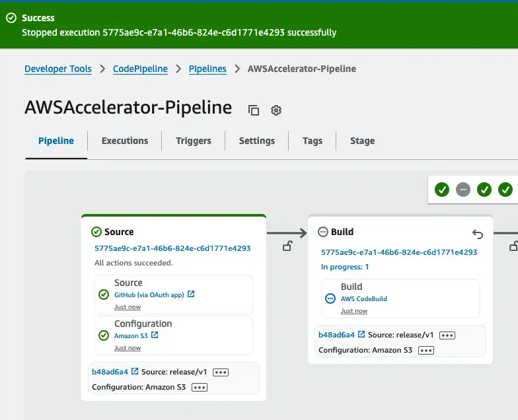This screenshot has width=518, height=420.
Task: Expand Source: release/v1 details in Build stage
Action: 447,335
